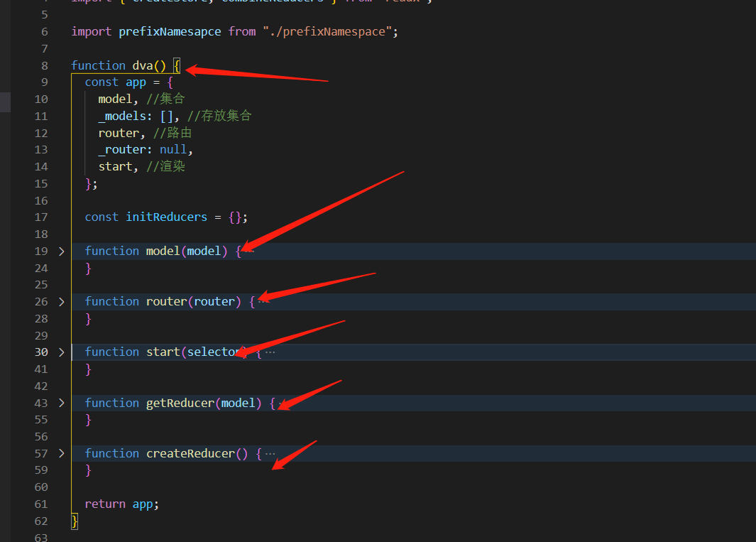Click the initReducers variable name
Image resolution: width=756 pixels, height=542 pixels.
[166, 217]
